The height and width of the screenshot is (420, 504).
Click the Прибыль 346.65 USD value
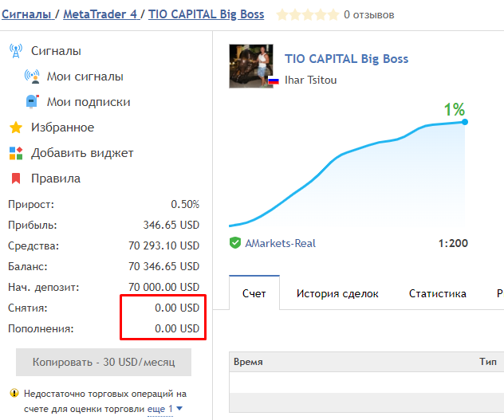pos(171,225)
